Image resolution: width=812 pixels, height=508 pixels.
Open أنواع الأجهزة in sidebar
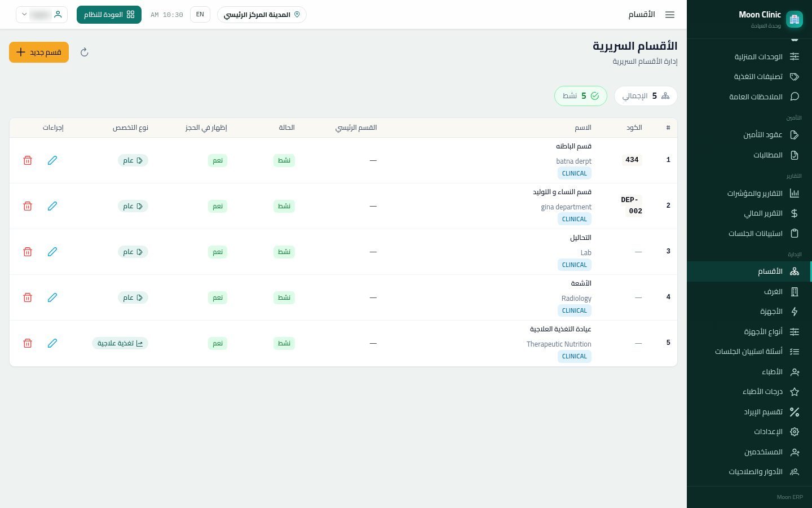(749, 332)
